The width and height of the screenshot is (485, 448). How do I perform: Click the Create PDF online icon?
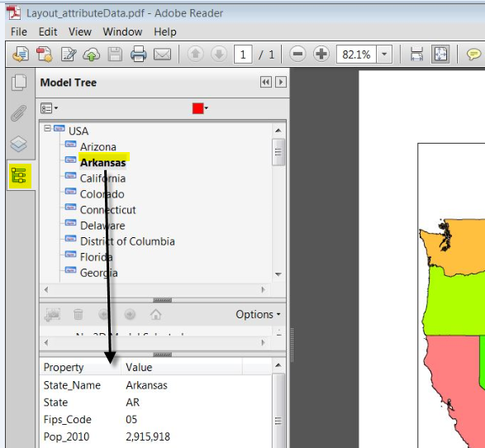tap(45, 55)
